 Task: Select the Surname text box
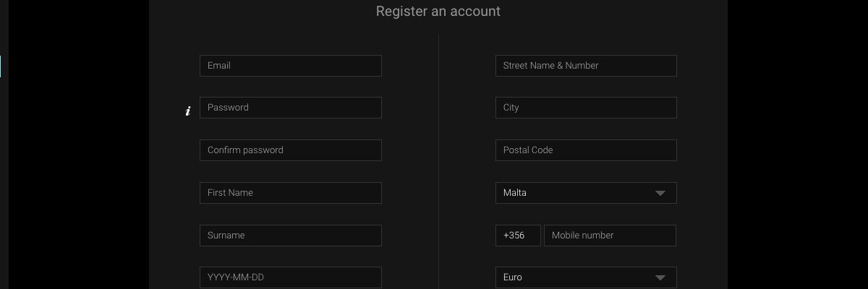(x=291, y=236)
